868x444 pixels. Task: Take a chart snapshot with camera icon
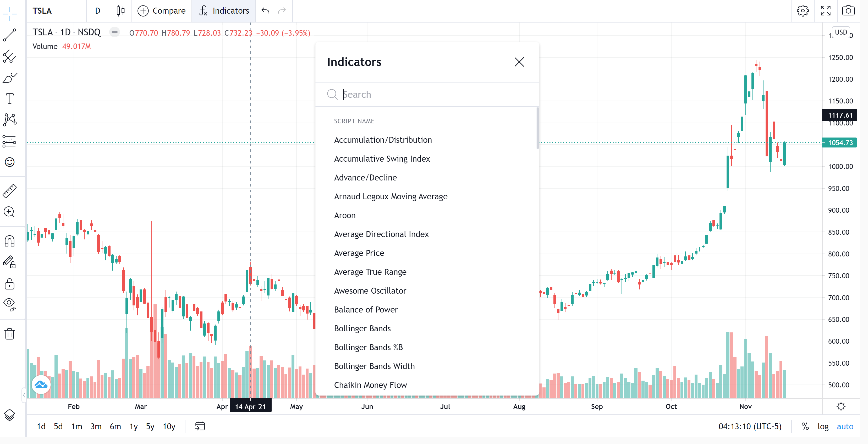[x=848, y=11]
